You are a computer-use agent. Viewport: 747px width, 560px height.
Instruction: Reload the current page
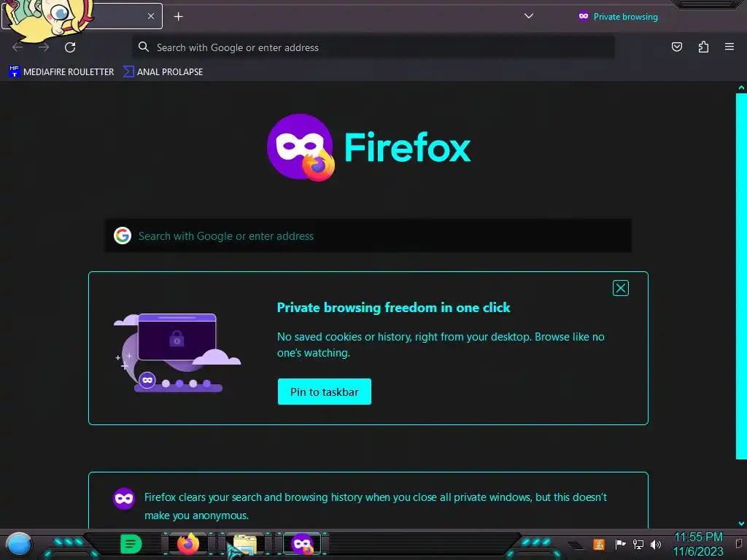(x=70, y=47)
